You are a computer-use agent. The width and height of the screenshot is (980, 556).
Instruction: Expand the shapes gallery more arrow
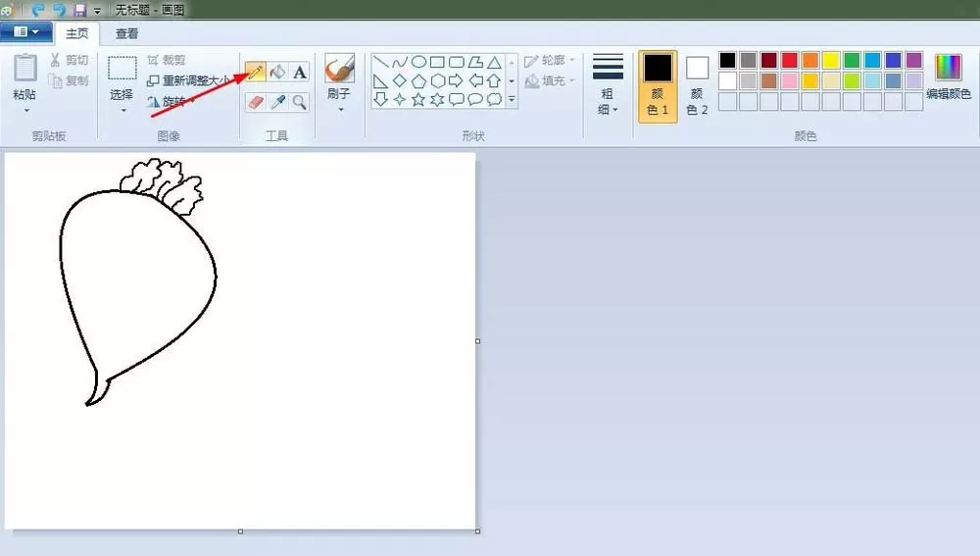coord(512,99)
